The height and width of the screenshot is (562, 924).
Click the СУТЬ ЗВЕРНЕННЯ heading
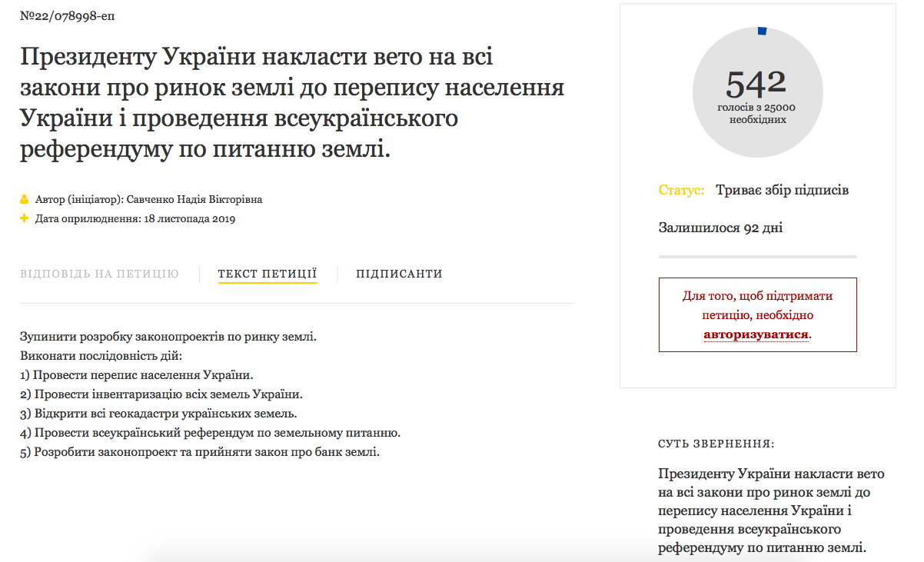coord(716,444)
